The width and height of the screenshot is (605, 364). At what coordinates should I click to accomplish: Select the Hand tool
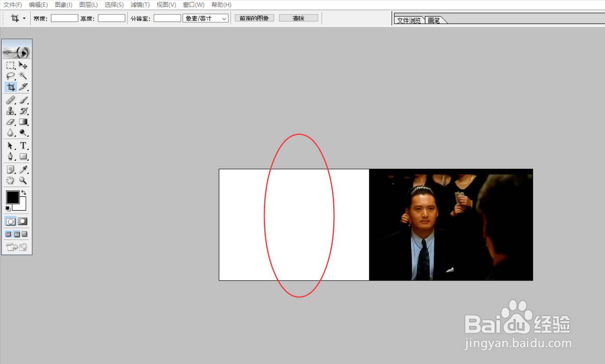click(11, 180)
